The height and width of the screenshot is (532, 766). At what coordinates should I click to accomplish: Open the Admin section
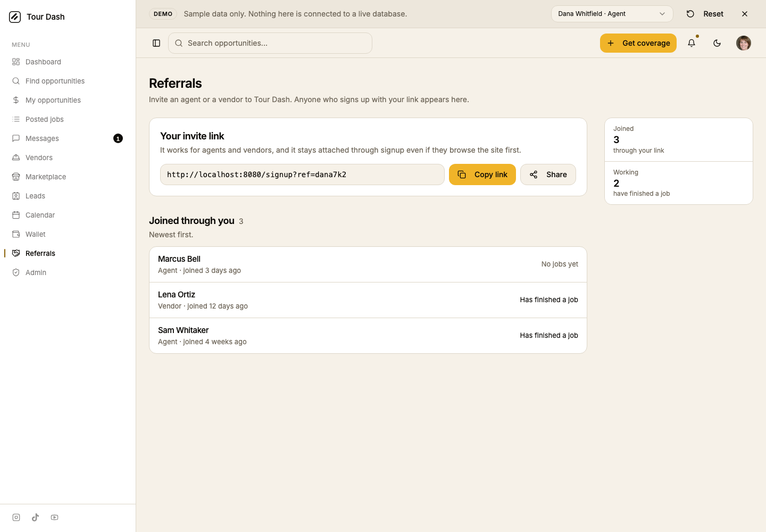coord(68,272)
